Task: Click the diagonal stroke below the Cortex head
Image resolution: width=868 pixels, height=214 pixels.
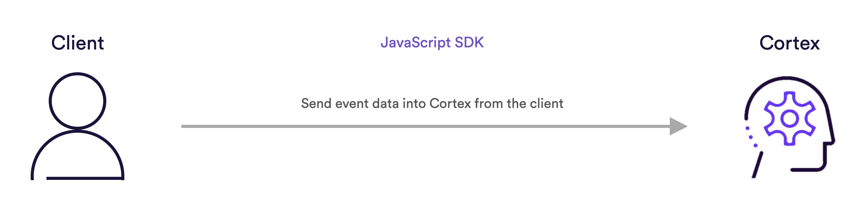Action: [757, 165]
